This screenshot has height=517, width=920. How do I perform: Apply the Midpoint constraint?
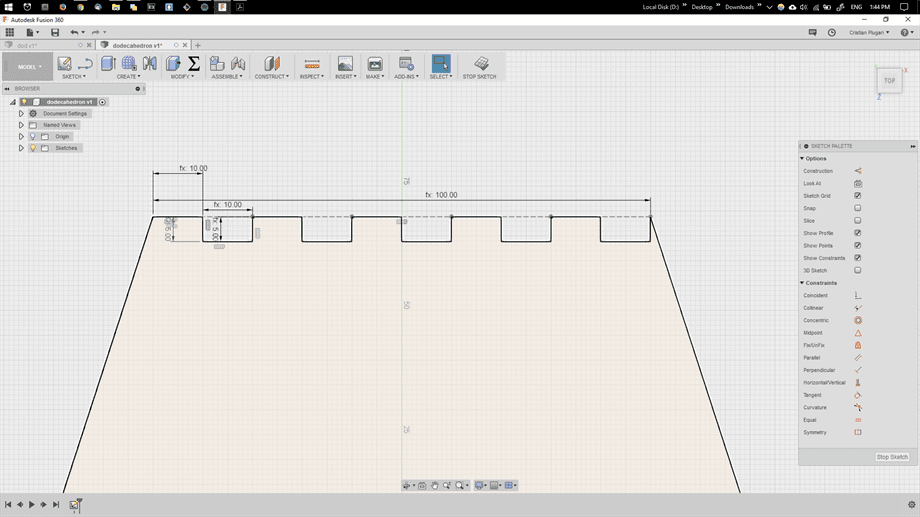tap(858, 333)
